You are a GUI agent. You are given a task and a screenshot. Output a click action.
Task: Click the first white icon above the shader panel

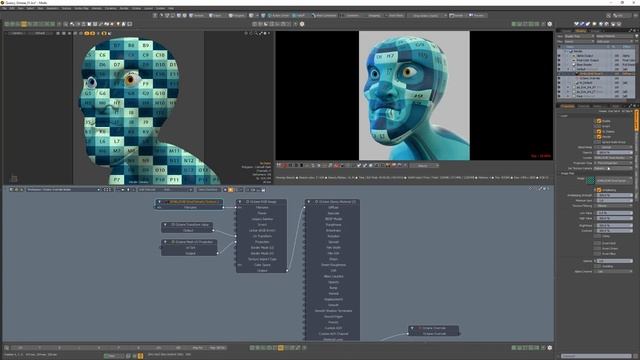pos(576,24)
